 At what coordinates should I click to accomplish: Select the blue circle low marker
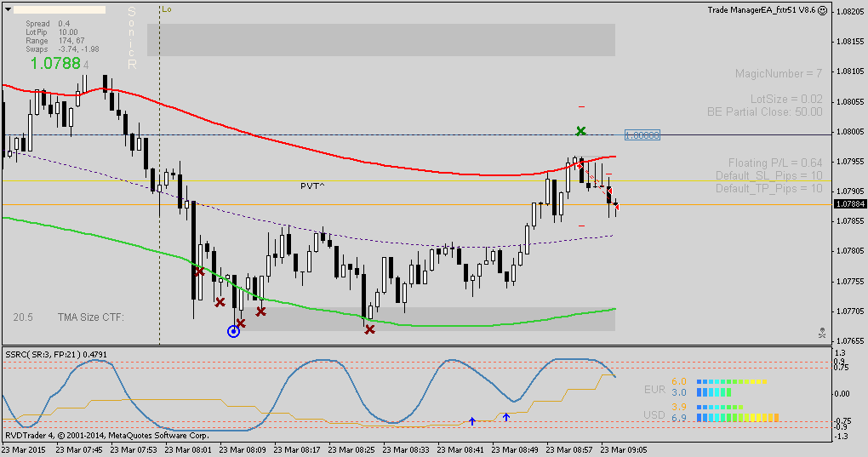(234, 331)
